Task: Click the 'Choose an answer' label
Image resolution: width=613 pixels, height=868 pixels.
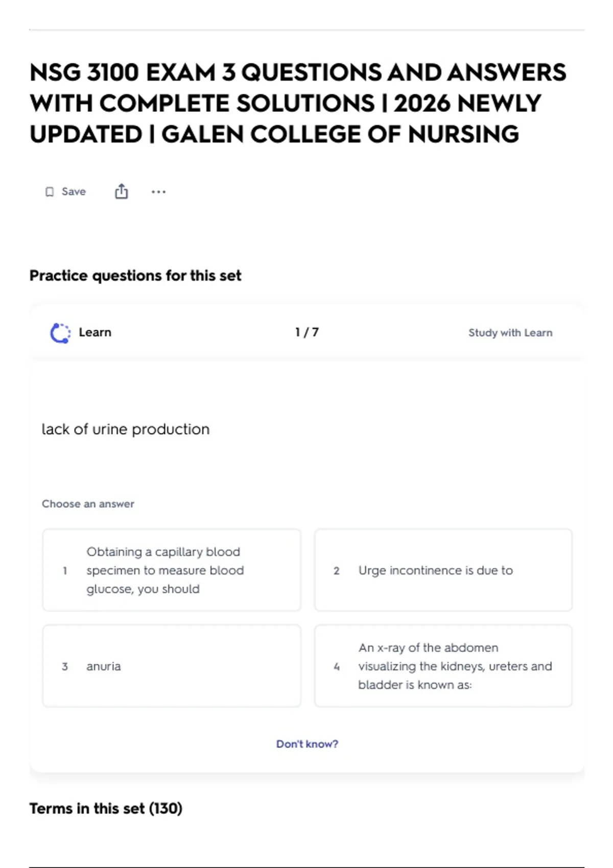Action: pos(88,504)
